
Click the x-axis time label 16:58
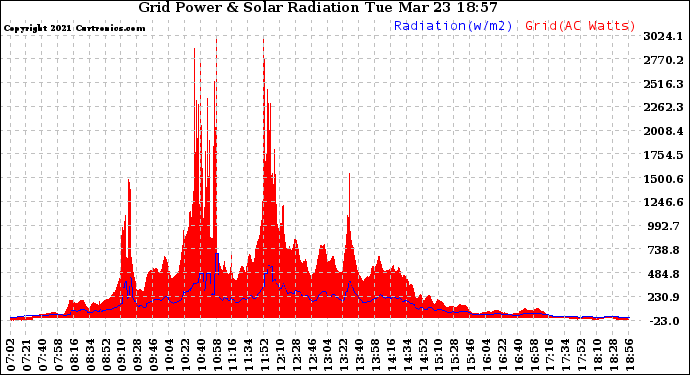point(534,355)
